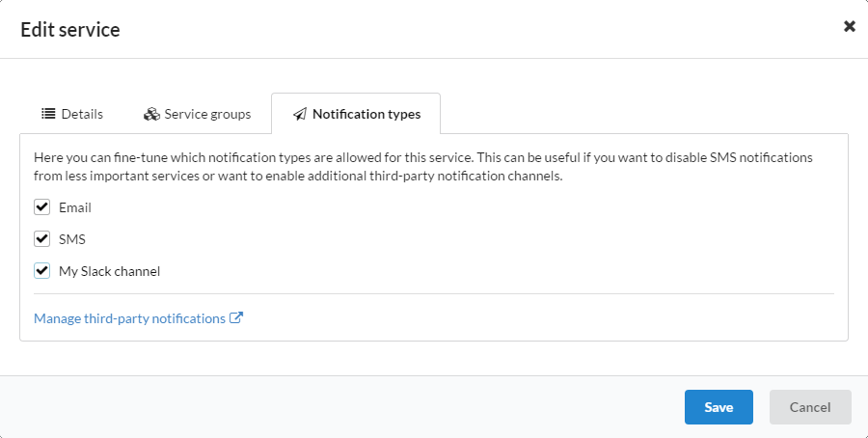Image resolution: width=868 pixels, height=438 pixels.
Task: Disable the SMS notification checkbox
Action: (42, 238)
